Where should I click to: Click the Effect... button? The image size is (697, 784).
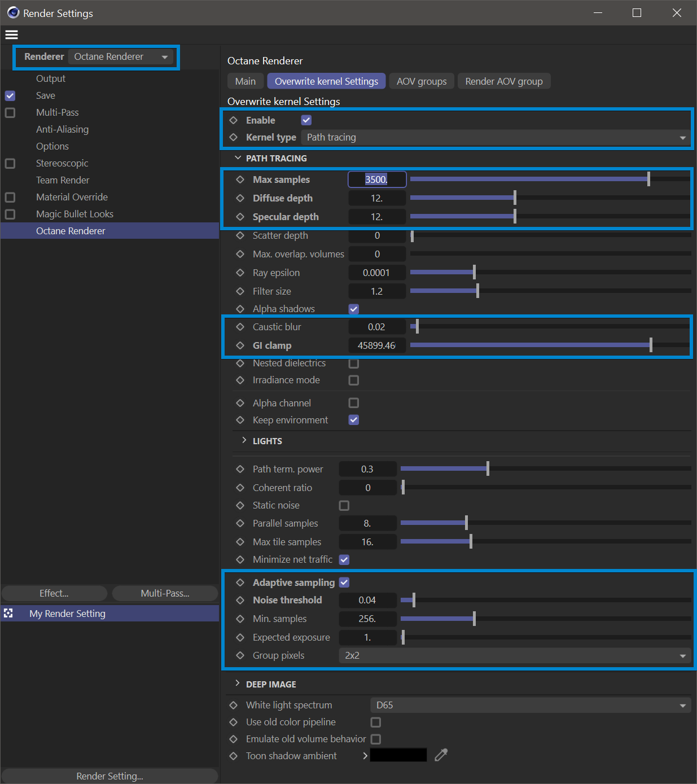(54, 593)
